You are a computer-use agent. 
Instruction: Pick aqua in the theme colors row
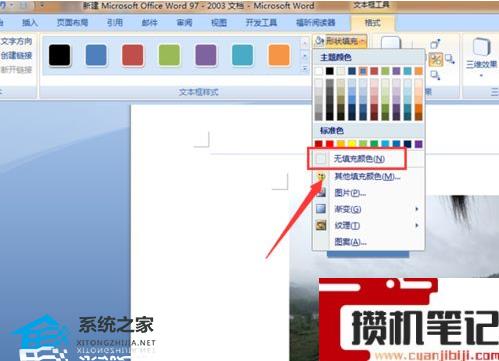[x=407, y=71]
